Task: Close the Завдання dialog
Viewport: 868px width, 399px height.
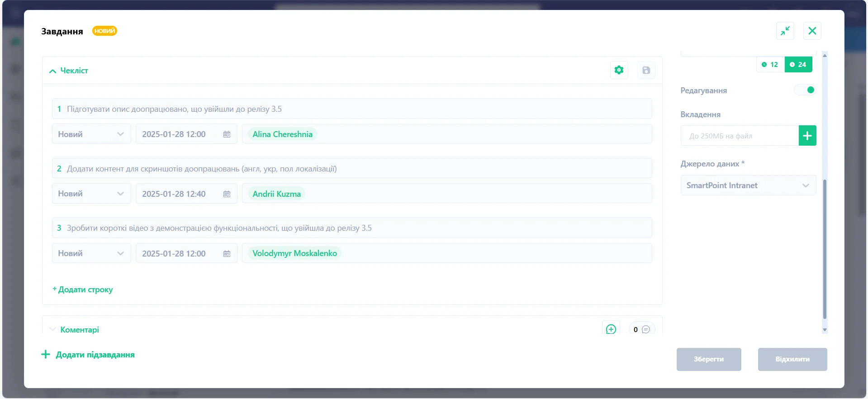Action: [812, 31]
